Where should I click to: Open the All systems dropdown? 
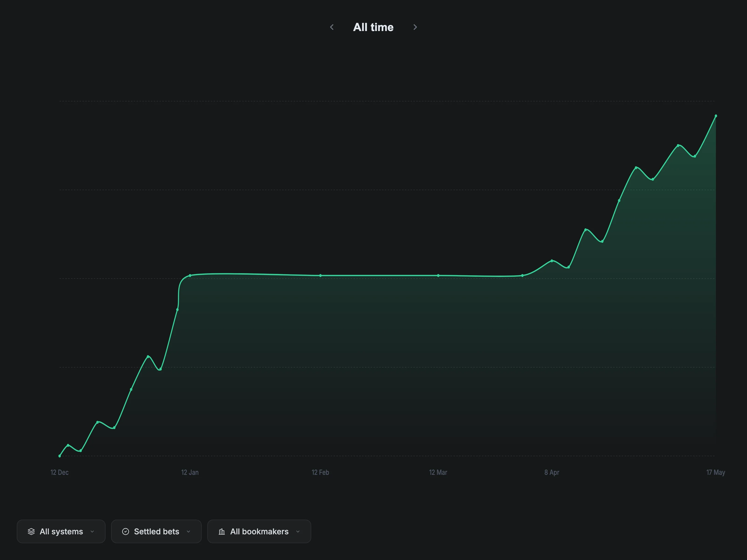(x=61, y=531)
